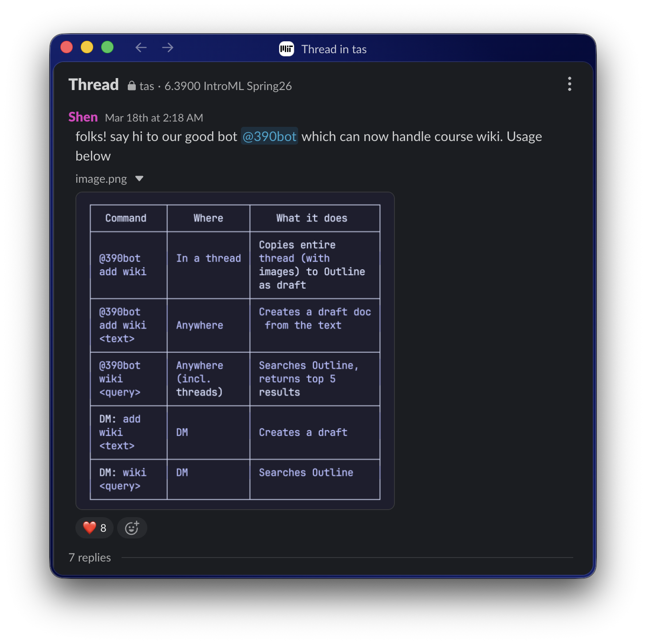Click the image.png file name
Viewport: 646px width, 644px height.
click(x=101, y=179)
